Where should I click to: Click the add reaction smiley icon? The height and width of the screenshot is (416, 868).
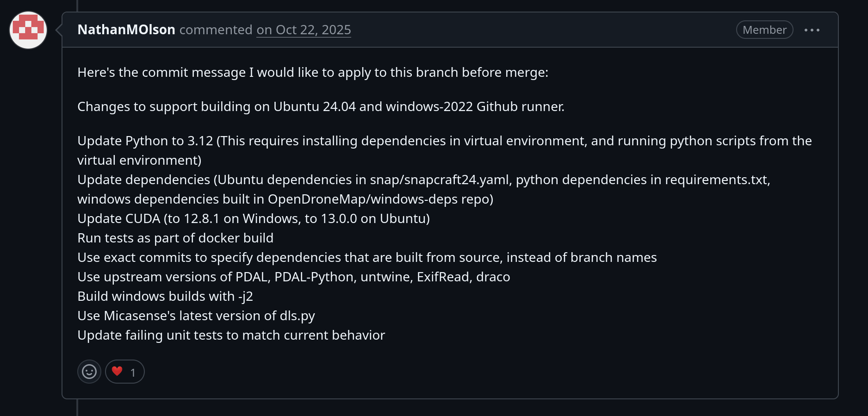click(x=89, y=372)
